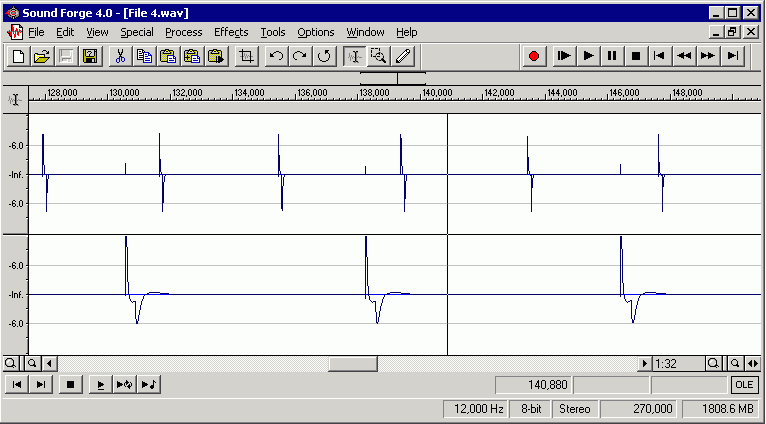Click the level zoom in magnifier at bottom-left
Image resolution: width=766 pixels, height=424 pixels.
(10, 363)
